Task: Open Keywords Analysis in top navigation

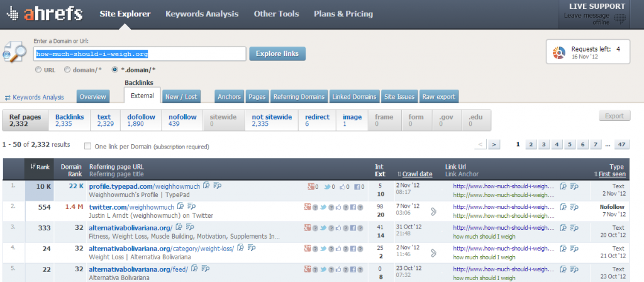Action: (202, 14)
